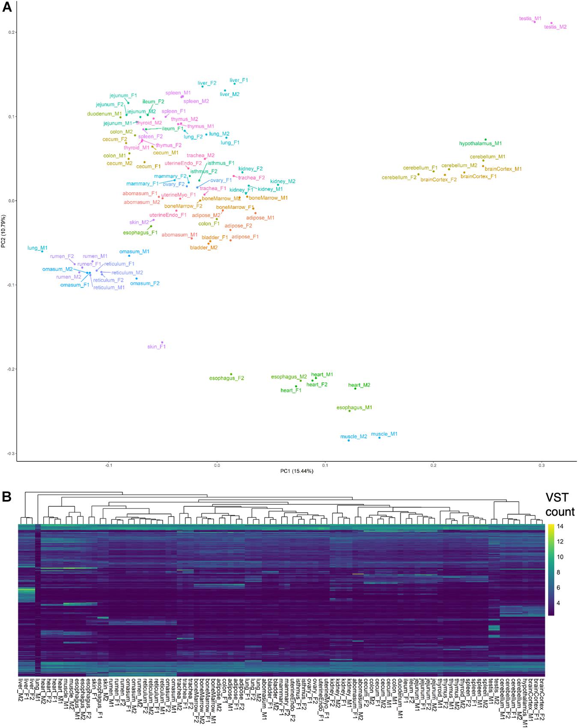
Task: Click the liver_M2 heatmap column label
Action: tap(21, 690)
